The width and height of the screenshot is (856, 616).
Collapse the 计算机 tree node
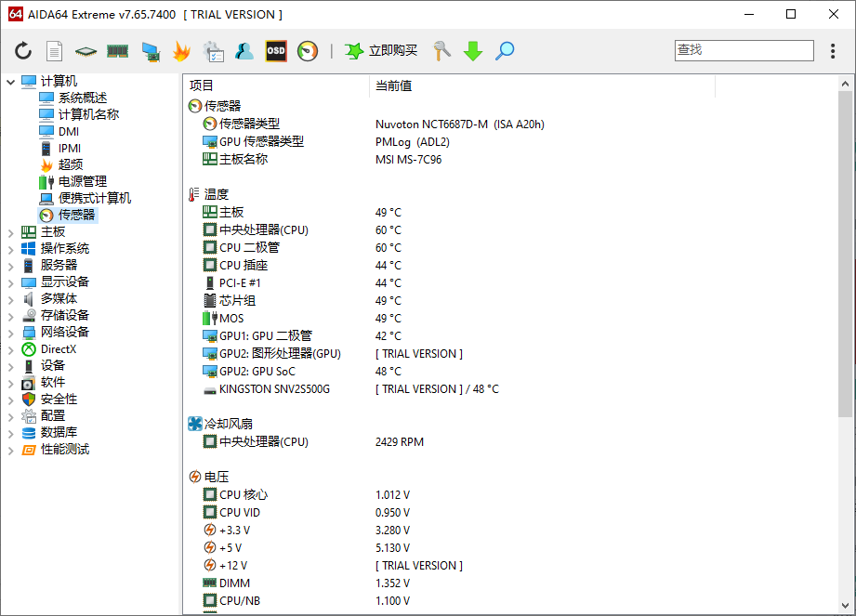[x=10, y=82]
